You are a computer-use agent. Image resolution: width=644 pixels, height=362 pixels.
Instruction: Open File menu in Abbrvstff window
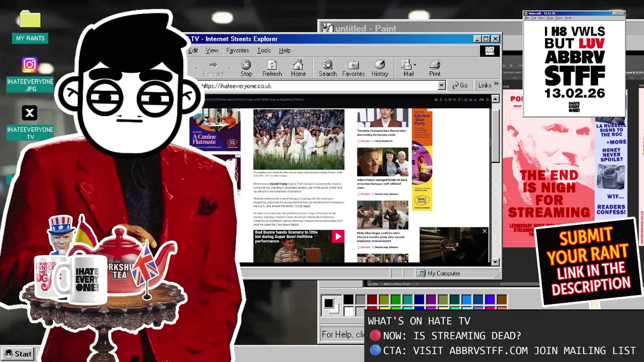(x=527, y=18)
